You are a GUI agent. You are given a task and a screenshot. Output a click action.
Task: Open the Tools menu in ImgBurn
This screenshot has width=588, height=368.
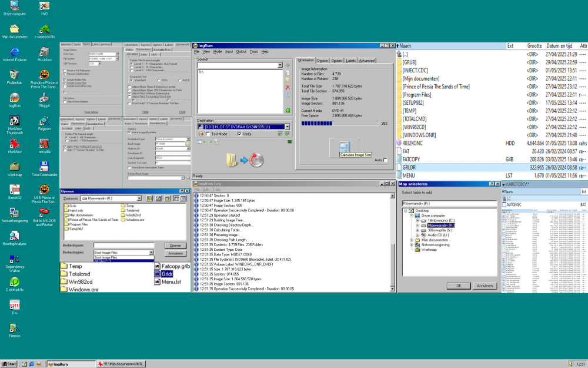(253, 52)
